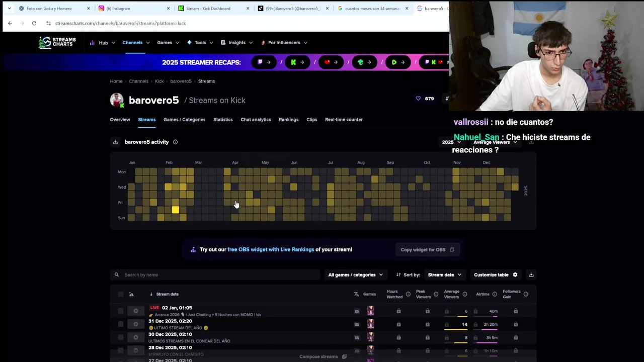Open the Twitch 2025 streamer recap

tap(264, 62)
